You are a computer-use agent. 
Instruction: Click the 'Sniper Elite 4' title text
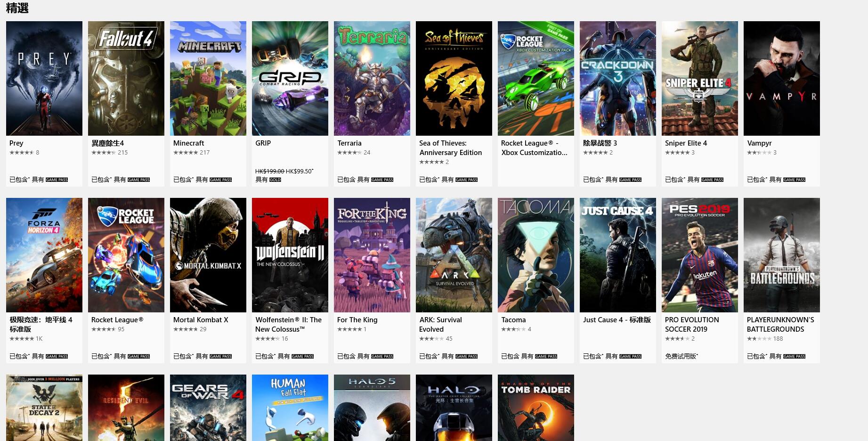[x=686, y=143]
